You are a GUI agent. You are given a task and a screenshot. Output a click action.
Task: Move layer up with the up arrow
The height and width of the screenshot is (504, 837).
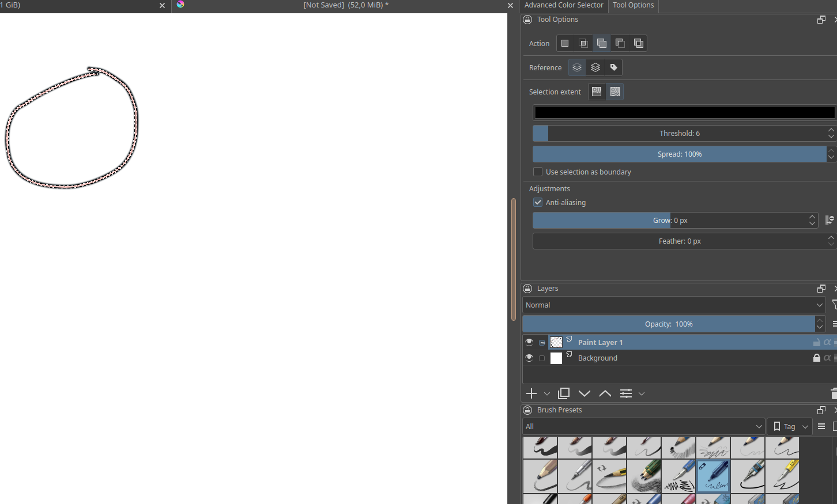[x=605, y=393]
